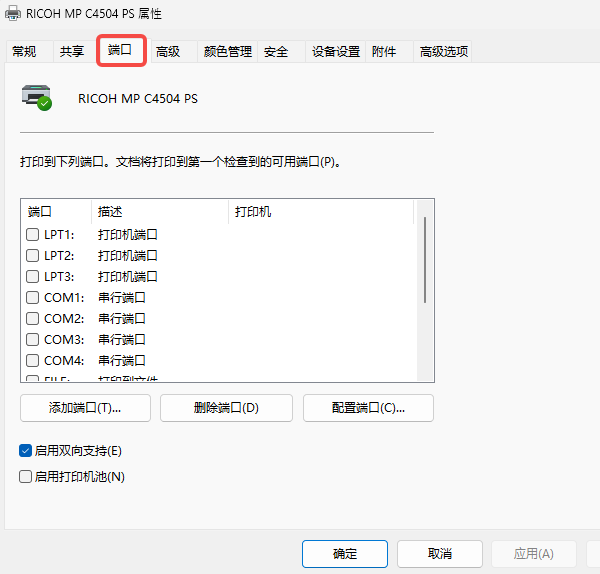Screen dimensions: 600x574
Task: Open 配置端口(C)... dialog
Action: [368, 408]
